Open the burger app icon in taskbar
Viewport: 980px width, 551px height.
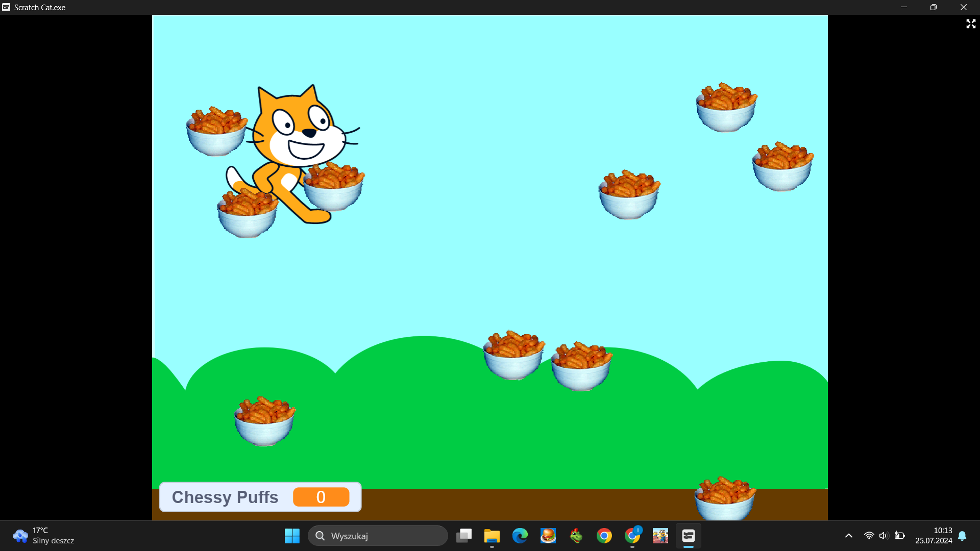point(548,536)
